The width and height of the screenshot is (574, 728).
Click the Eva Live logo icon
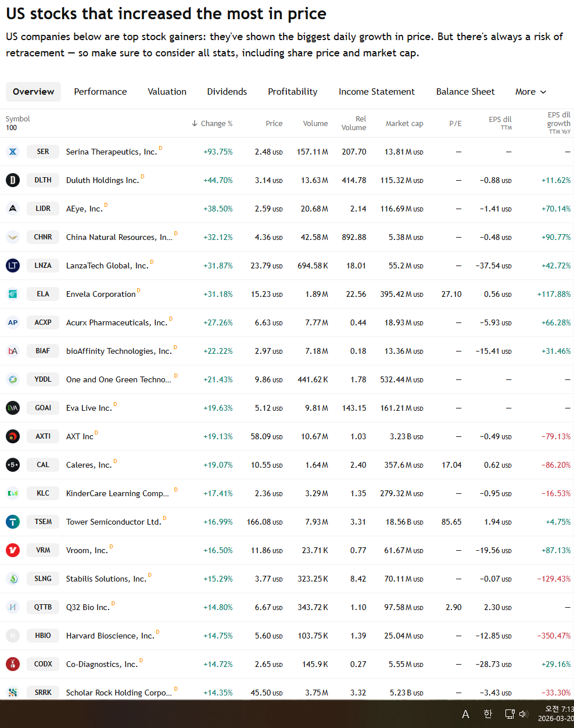[x=13, y=408]
